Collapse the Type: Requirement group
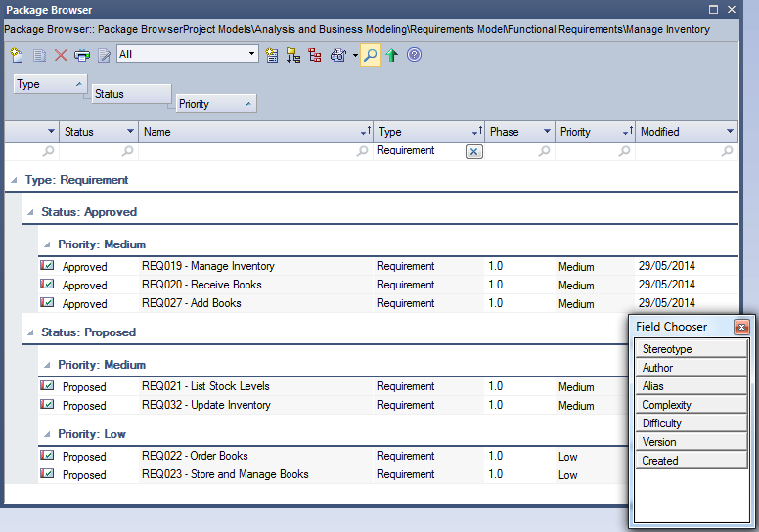 [x=14, y=180]
